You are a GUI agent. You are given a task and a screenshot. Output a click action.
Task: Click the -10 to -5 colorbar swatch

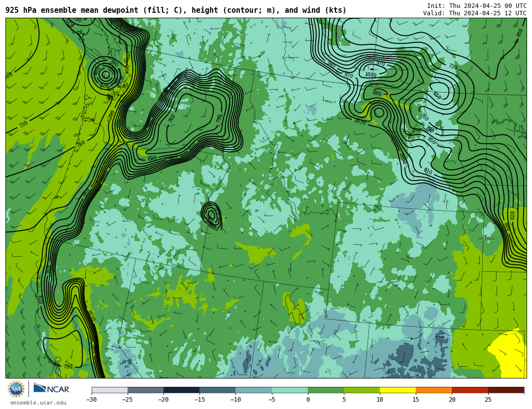point(254,390)
